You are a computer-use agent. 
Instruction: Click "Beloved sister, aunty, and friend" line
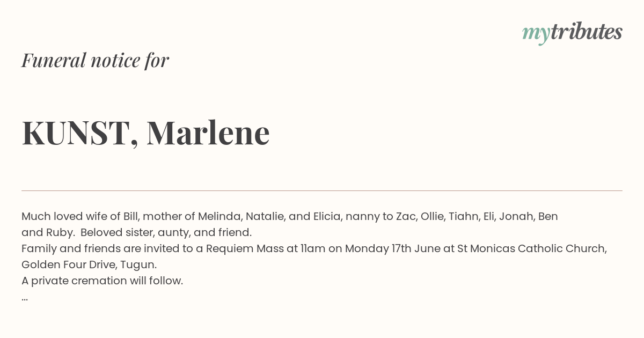165,232
